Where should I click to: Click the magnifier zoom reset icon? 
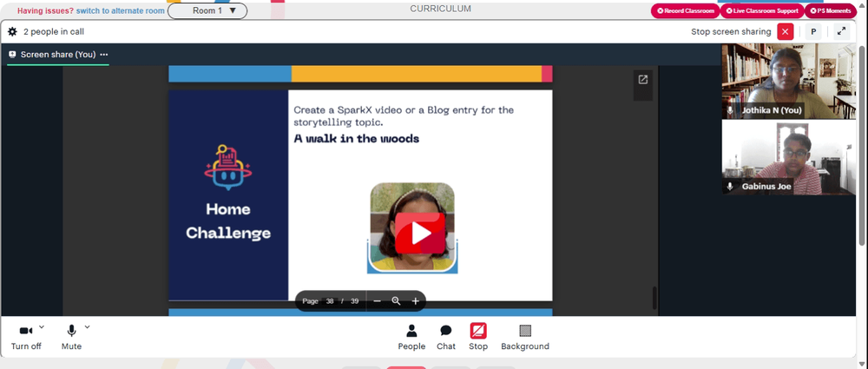click(x=396, y=301)
